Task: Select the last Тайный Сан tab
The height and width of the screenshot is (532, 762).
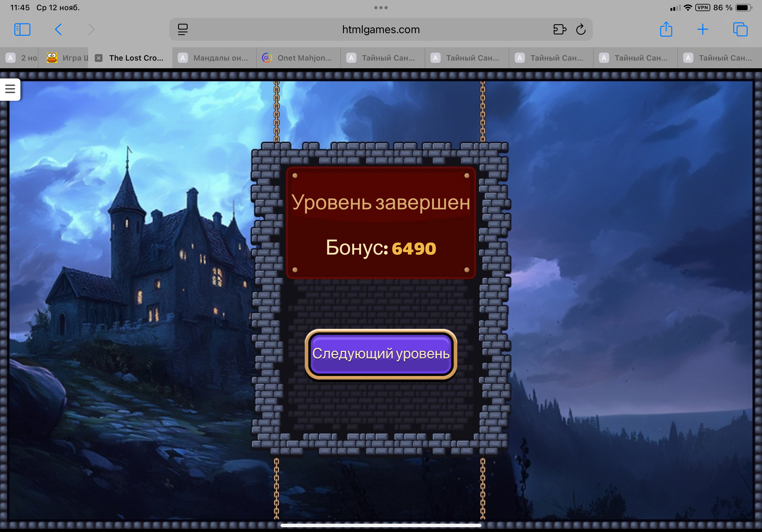Action: pyautogui.click(x=719, y=58)
